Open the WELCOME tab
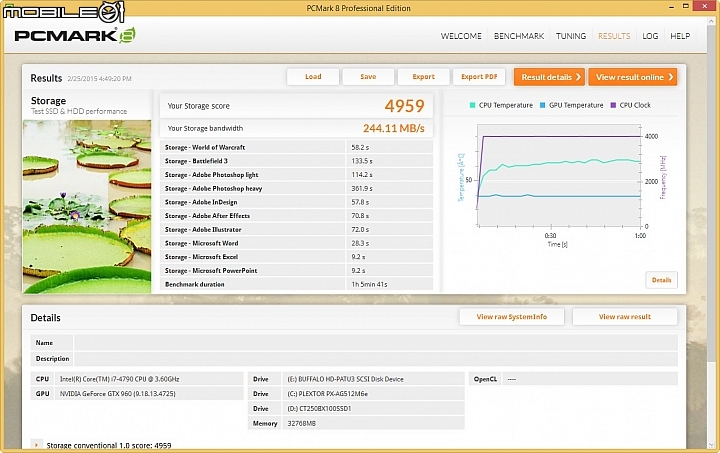 (x=461, y=36)
